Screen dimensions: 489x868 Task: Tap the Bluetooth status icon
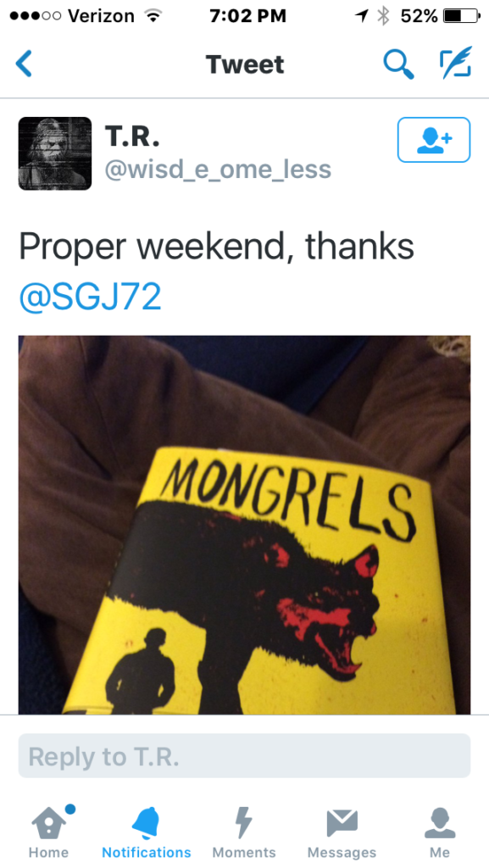[x=383, y=16]
